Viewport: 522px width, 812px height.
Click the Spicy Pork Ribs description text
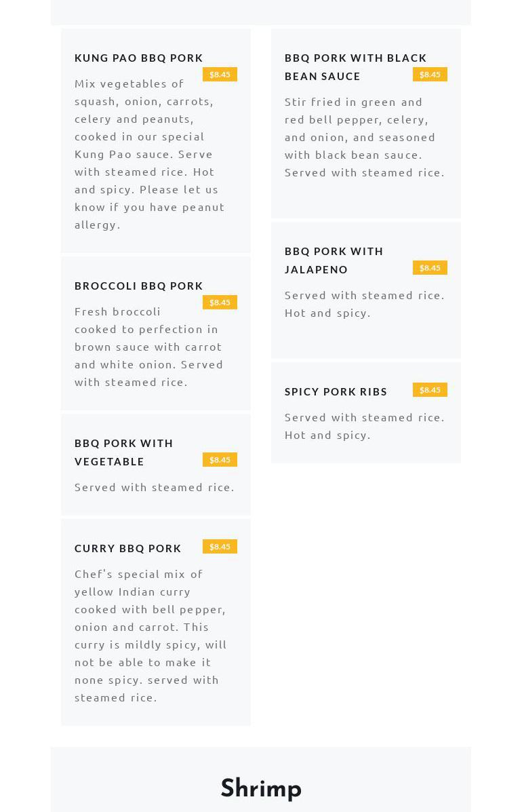[x=364, y=426]
